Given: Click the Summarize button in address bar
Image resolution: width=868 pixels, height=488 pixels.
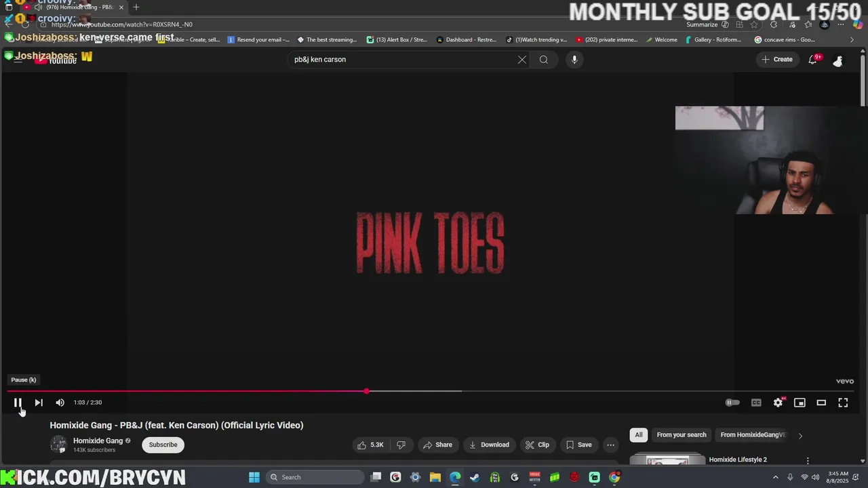Looking at the screenshot, I should (707, 24).
